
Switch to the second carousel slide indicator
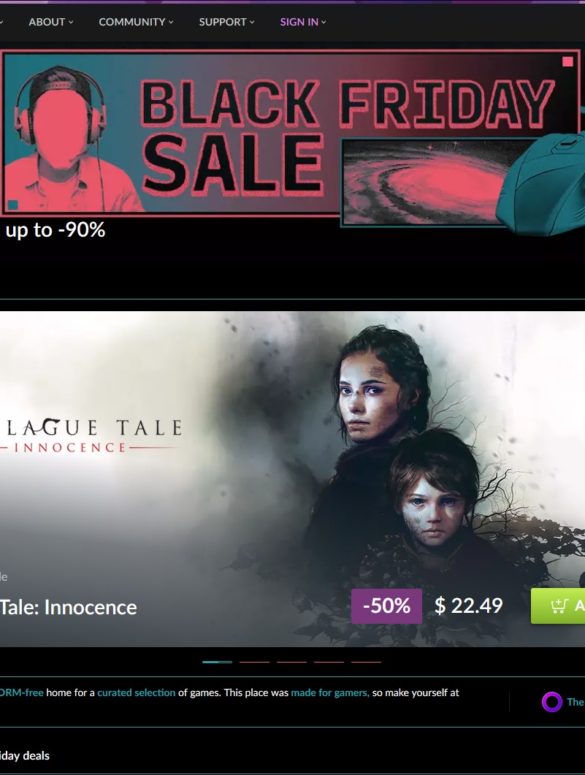[254, 662]
